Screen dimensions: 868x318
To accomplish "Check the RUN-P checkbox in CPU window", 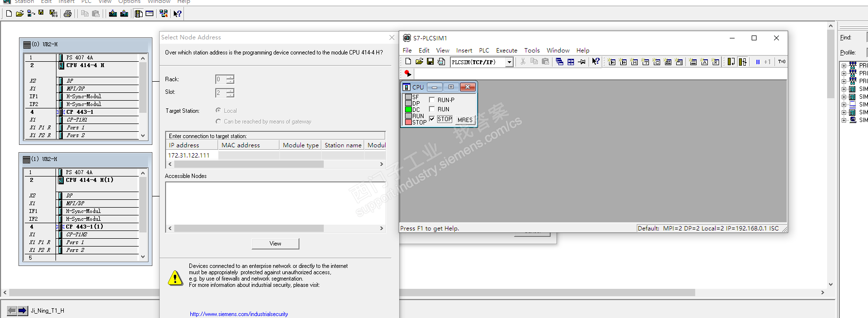I will (x=432, y=100).
